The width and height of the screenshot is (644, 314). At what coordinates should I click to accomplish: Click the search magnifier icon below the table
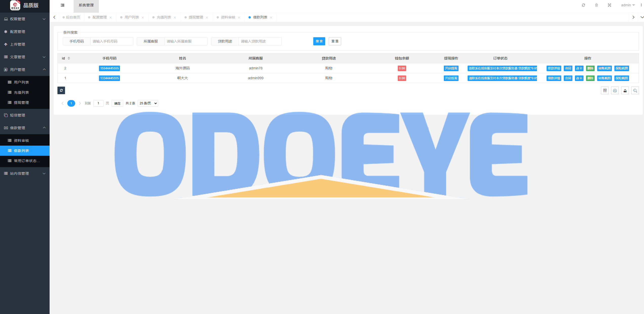(635, 90)
